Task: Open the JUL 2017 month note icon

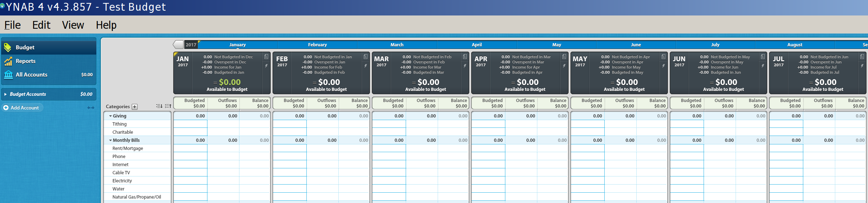Action: click(862, 57)
